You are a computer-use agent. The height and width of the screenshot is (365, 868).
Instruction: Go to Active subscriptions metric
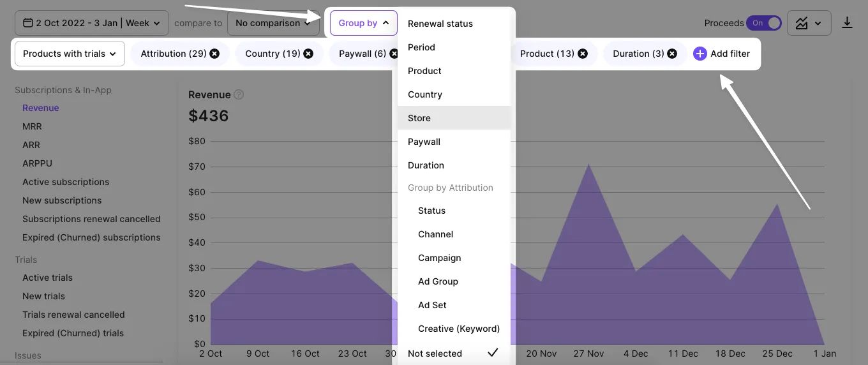[x=66, y=182]
